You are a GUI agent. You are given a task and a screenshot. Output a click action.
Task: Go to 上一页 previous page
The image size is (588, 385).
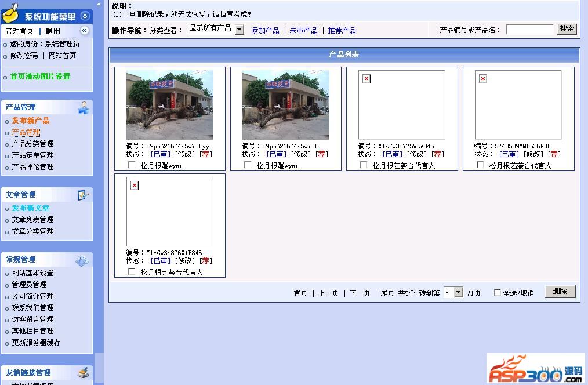(328, 293)
